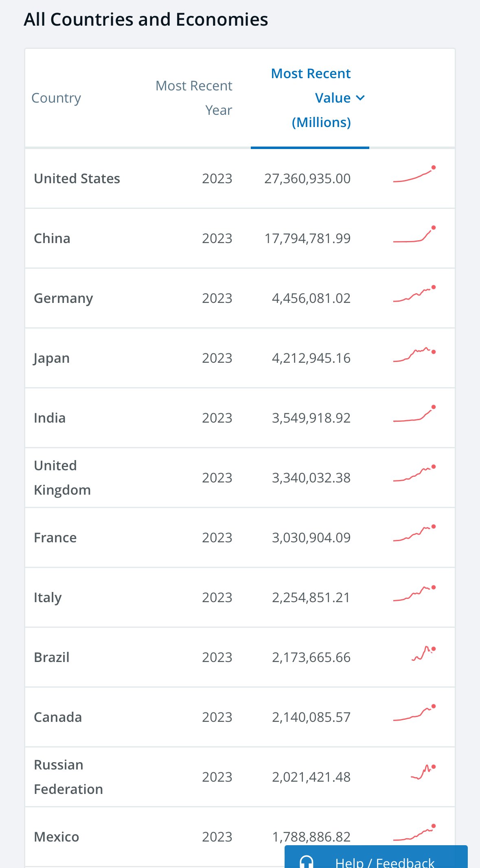Open the United States country link
This screenshot has height=868, width=480.
click(77, 179)
